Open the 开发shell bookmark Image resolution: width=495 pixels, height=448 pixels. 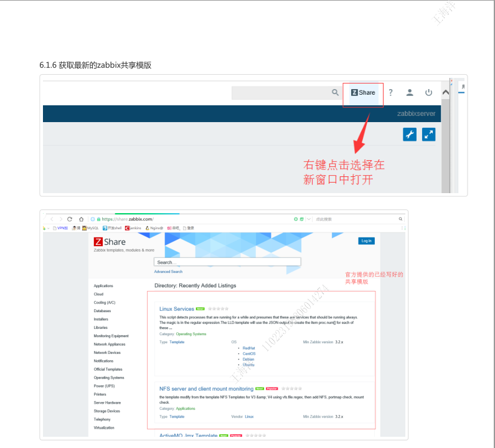[112, 228]
